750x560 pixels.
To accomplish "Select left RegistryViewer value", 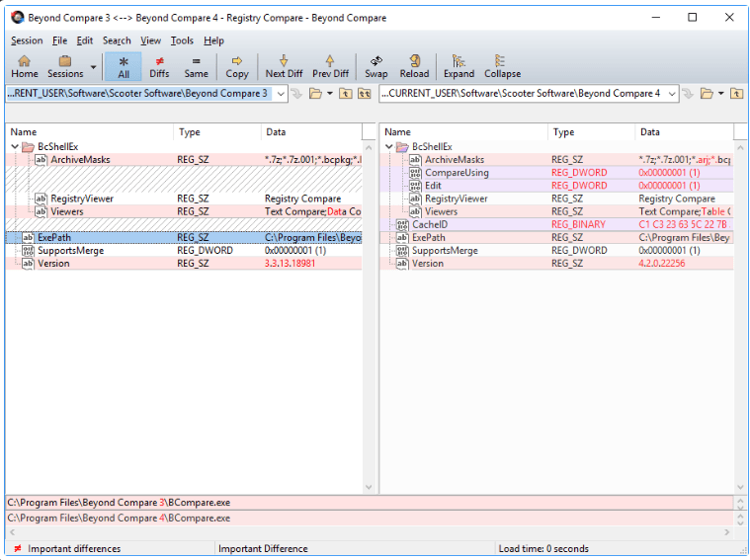I will (x=184, y=199).
